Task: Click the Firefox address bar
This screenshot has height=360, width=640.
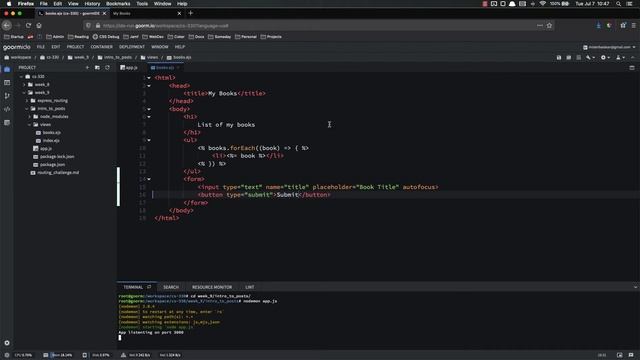Action: click(x=318, y=26)
